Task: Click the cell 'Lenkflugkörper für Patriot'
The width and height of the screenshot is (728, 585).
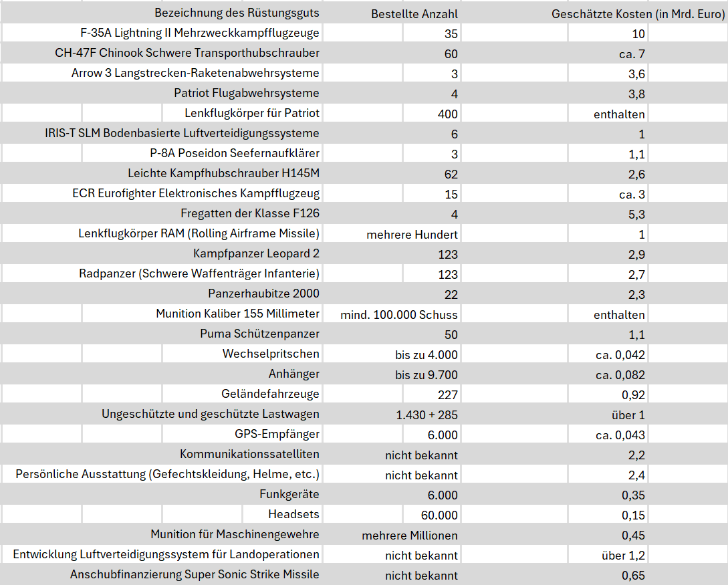Action: 252,113
